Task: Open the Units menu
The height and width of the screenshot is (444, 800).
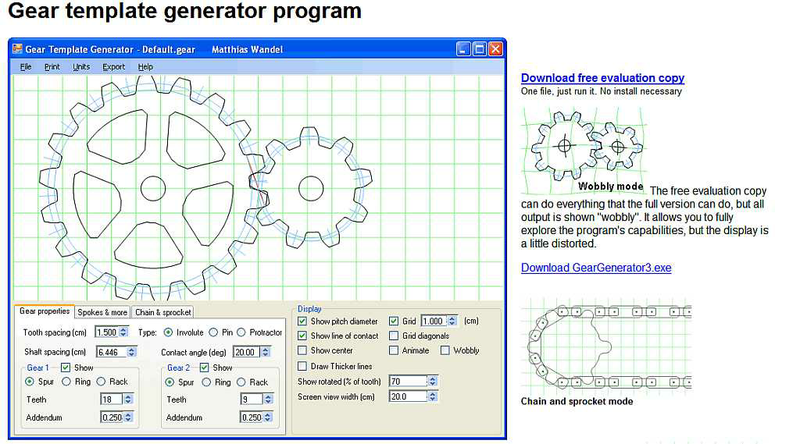Action: tap(81, 66)
